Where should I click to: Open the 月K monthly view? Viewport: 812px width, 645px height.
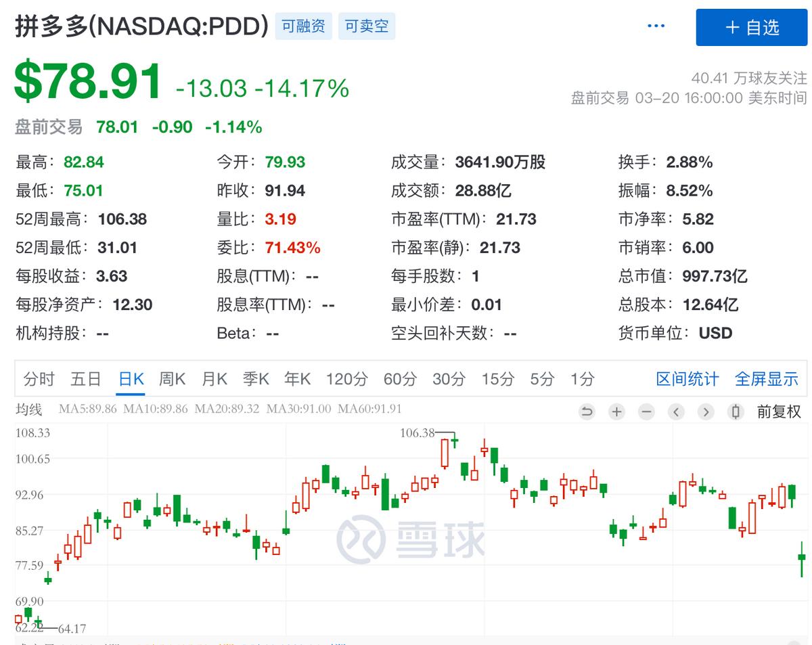click(214, 380)
